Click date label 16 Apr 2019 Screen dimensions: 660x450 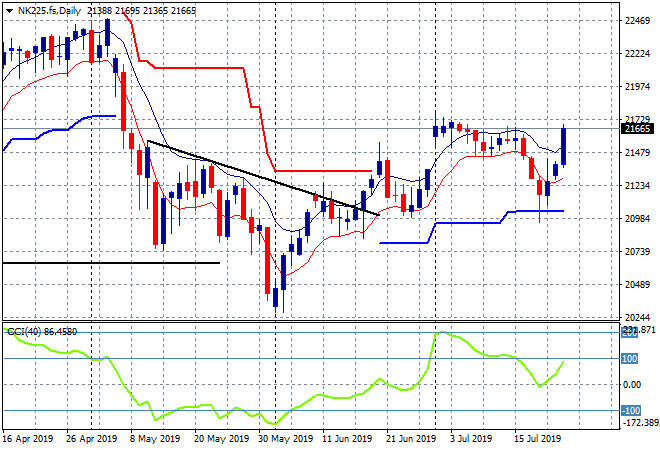(28, 439)
